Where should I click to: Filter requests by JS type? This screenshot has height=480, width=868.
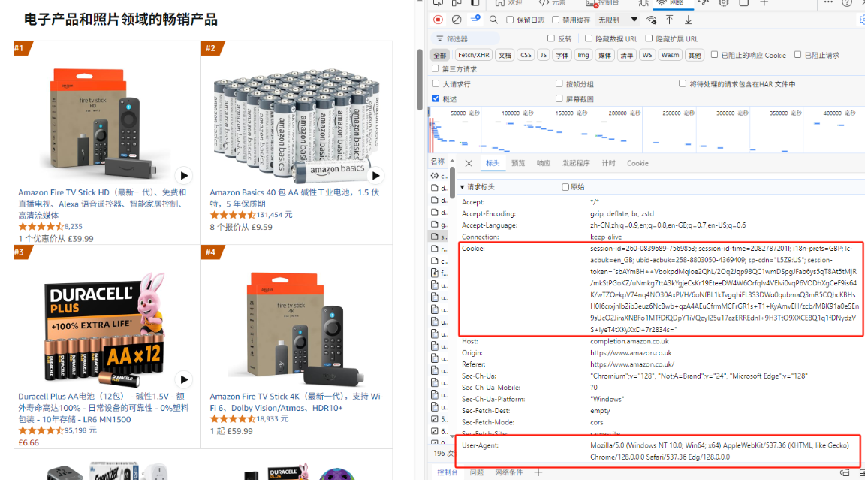click(544, 55)
